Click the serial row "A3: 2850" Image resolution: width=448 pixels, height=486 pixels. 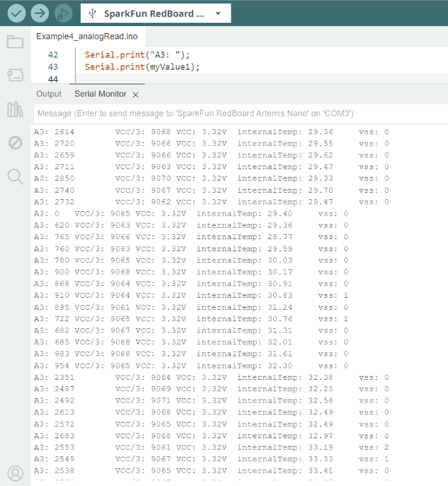tap(211, 178)
